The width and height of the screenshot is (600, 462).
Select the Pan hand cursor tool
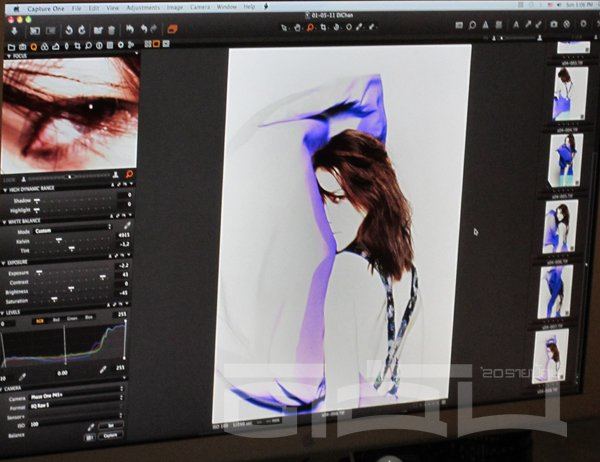pos(297,28)
